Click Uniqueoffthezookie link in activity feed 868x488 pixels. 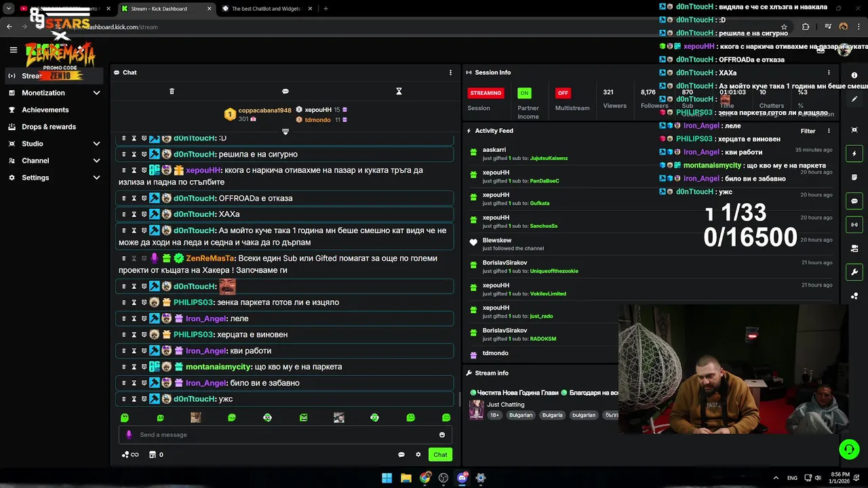pos(554,271)
